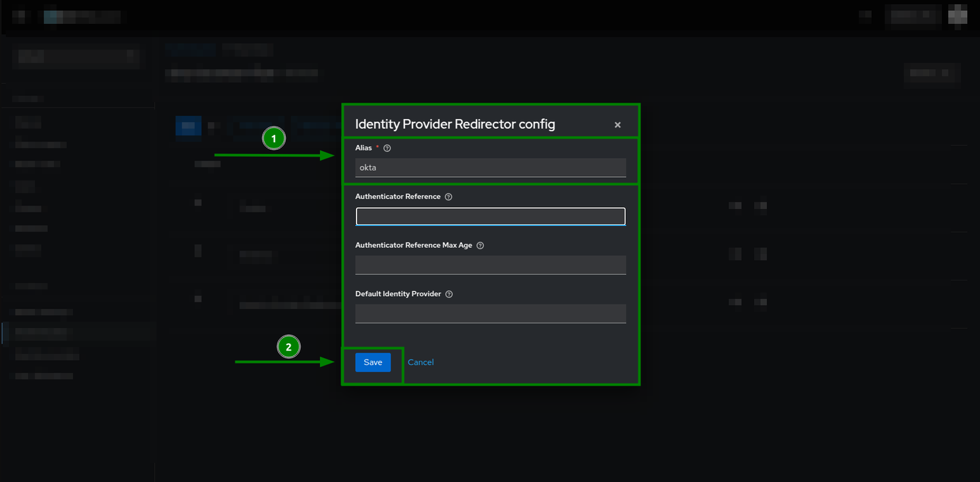Click the small notification icon in the top bar

pyautogui.click(x=865, y=15)
